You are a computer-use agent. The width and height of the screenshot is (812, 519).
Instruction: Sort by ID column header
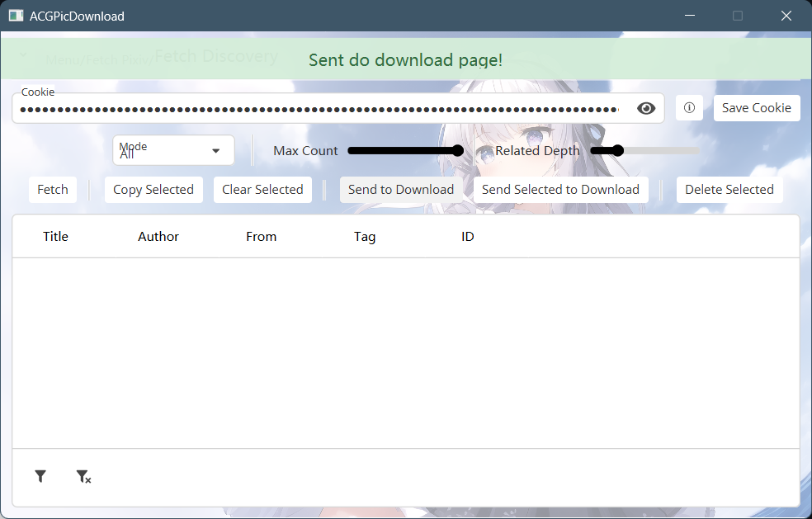pyautogui.click(x=468, y=237)
